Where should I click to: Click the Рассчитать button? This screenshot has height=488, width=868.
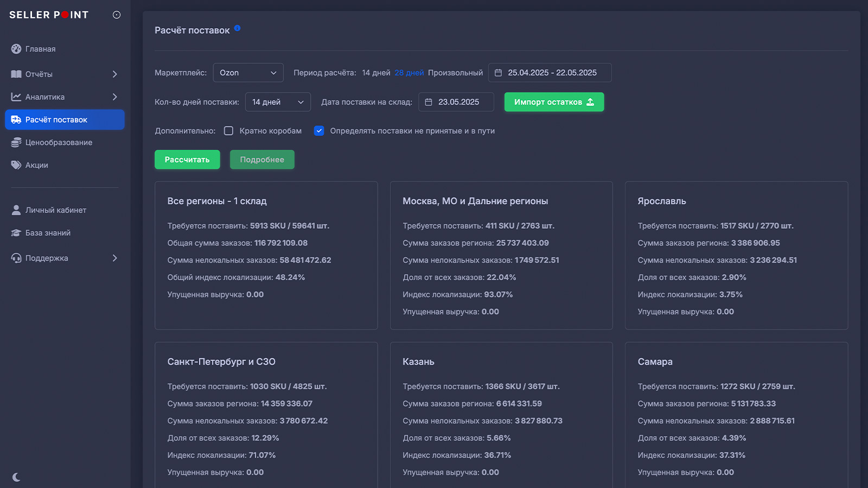point(187,159)
